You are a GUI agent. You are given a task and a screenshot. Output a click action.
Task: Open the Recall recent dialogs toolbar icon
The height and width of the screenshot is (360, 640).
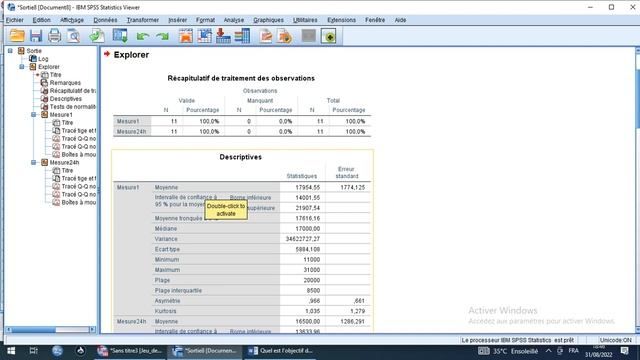pos(120,36)
